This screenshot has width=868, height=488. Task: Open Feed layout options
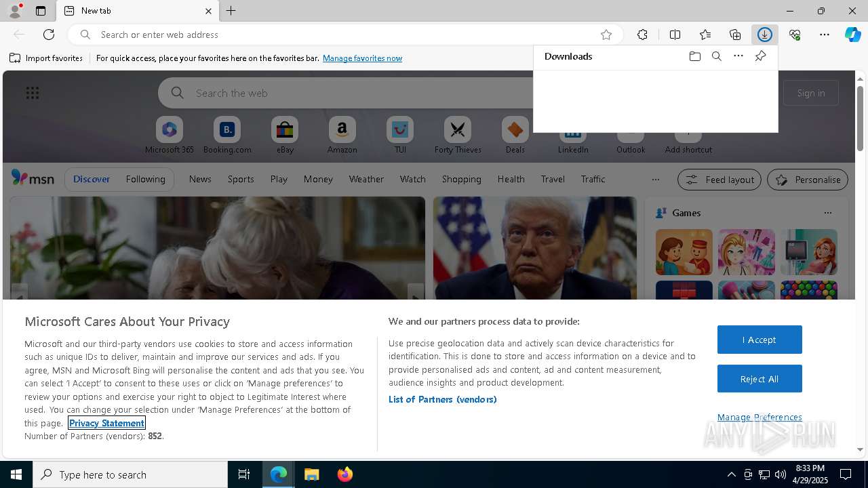point(719,180)
